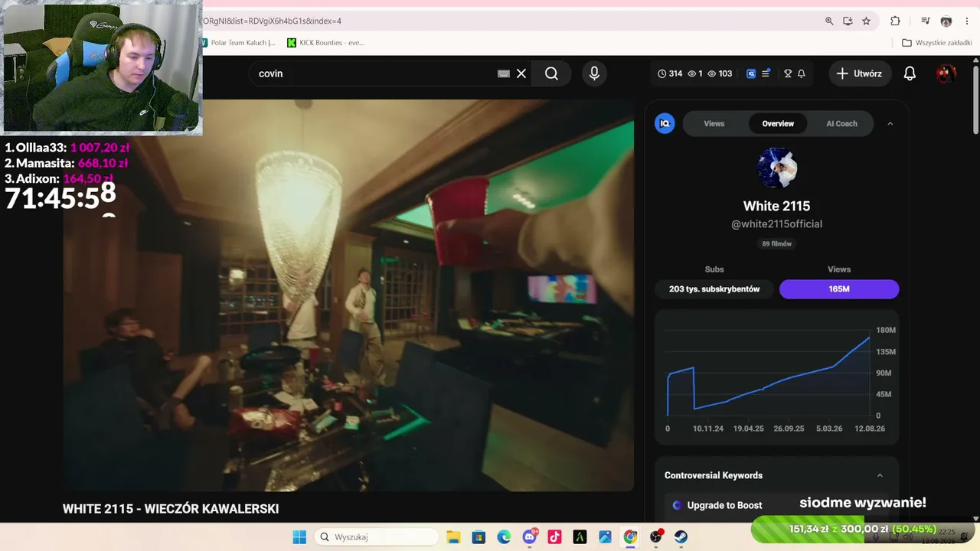This screenshot has width=980, height=551.
Task: Click the vidIQ panel IQ logo
Action: coord(665,123)
